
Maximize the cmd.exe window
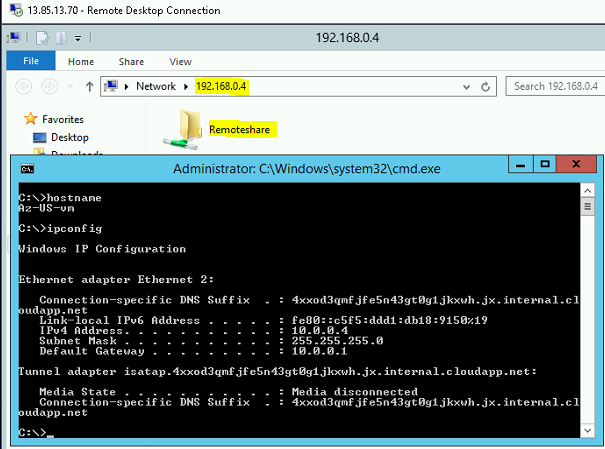click(x=545, y=164)
